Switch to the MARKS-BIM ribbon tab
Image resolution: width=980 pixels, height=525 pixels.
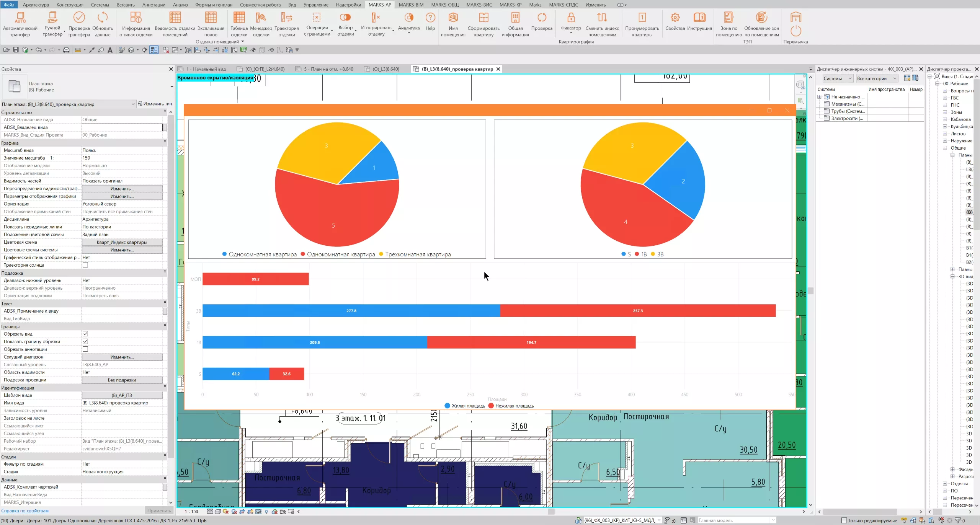tap(411, 5)
